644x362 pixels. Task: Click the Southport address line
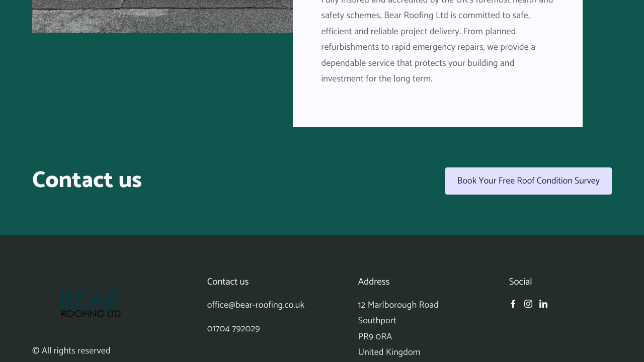pos(377,320)
